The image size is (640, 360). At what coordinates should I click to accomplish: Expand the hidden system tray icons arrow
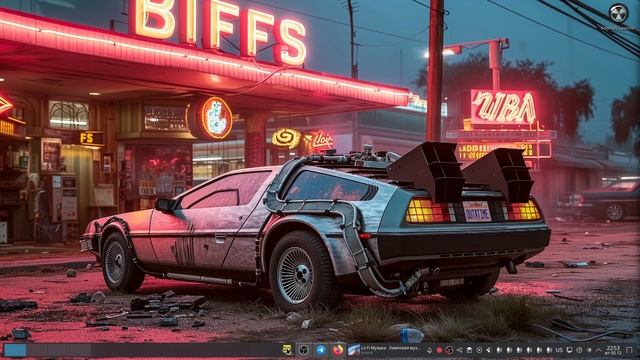[599, 350]
